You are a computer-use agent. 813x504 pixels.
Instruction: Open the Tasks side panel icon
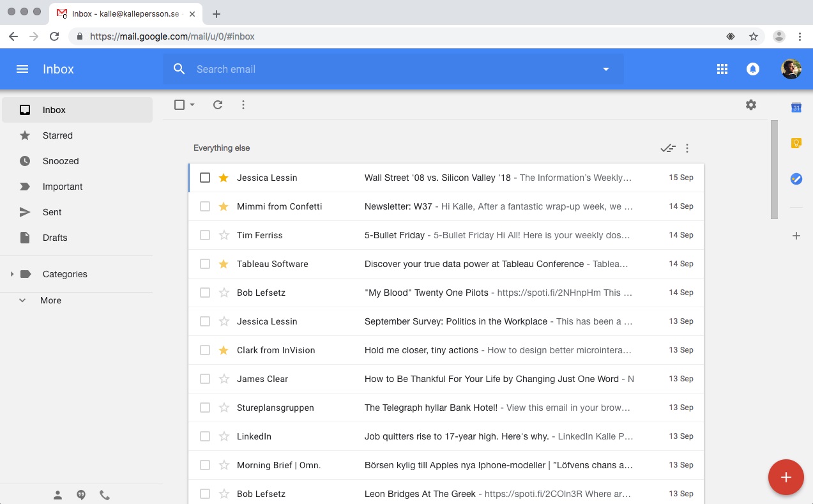coord(796,179)
